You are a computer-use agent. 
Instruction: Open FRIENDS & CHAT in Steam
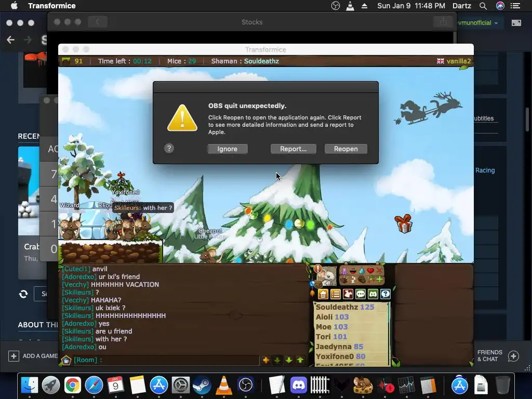(x=498, y=356)
